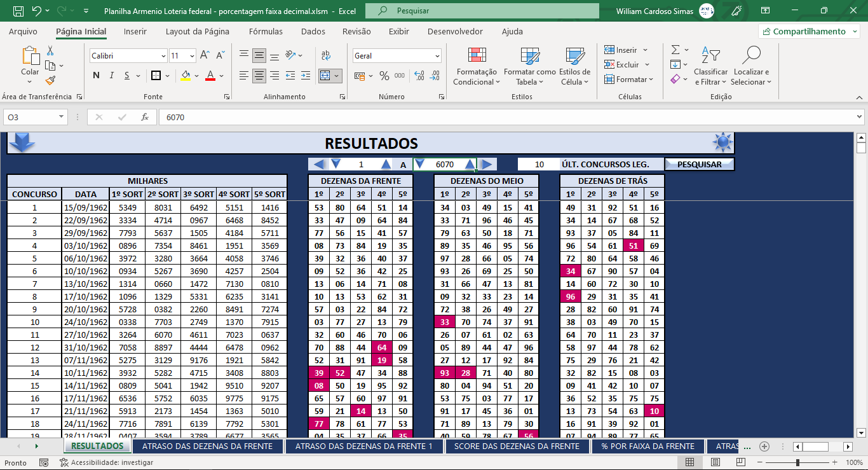Open the Geral number format dropdown
This screenshot has height=470, width=868.
(x=437, y=56)
